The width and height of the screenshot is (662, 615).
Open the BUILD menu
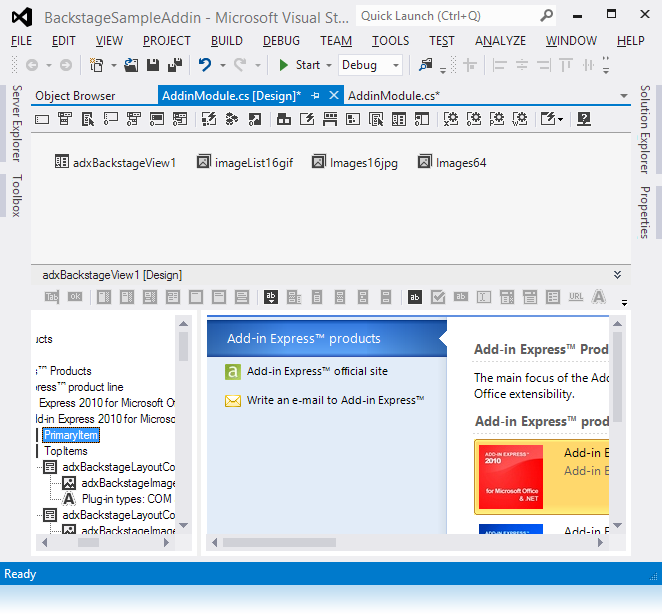pos(227,41)
